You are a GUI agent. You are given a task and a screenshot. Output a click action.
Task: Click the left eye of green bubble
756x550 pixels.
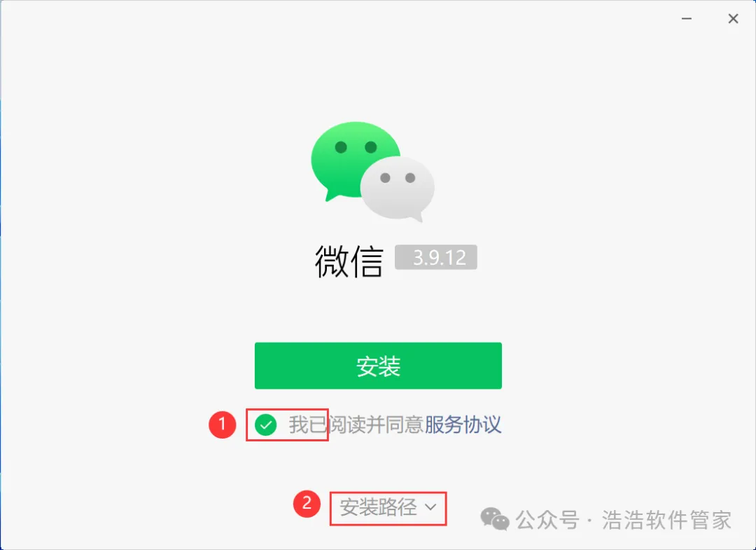tap(341, 147)
